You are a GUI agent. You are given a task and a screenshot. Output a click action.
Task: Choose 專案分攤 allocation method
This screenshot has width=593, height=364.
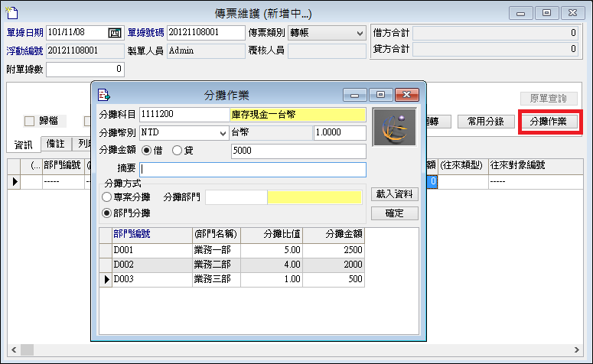(107, 197)
